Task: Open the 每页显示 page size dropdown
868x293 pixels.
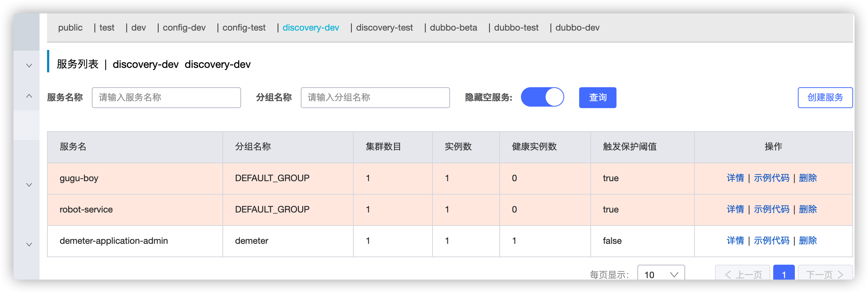Action: point(661,274)
